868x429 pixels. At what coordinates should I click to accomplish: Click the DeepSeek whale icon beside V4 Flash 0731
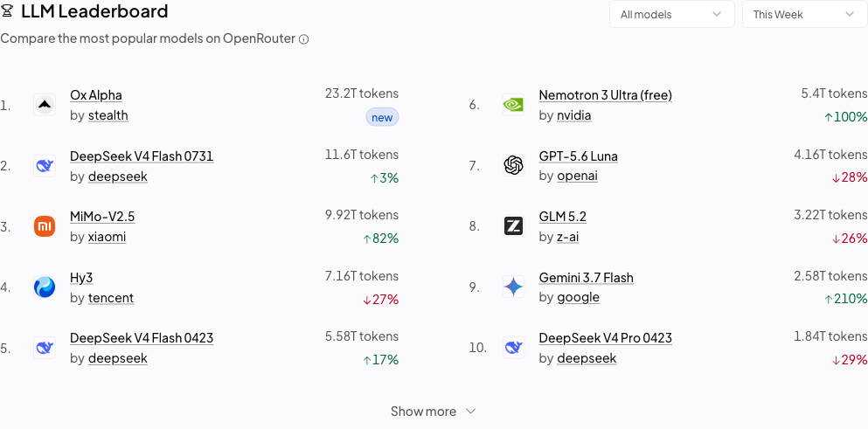click(45, 165)
